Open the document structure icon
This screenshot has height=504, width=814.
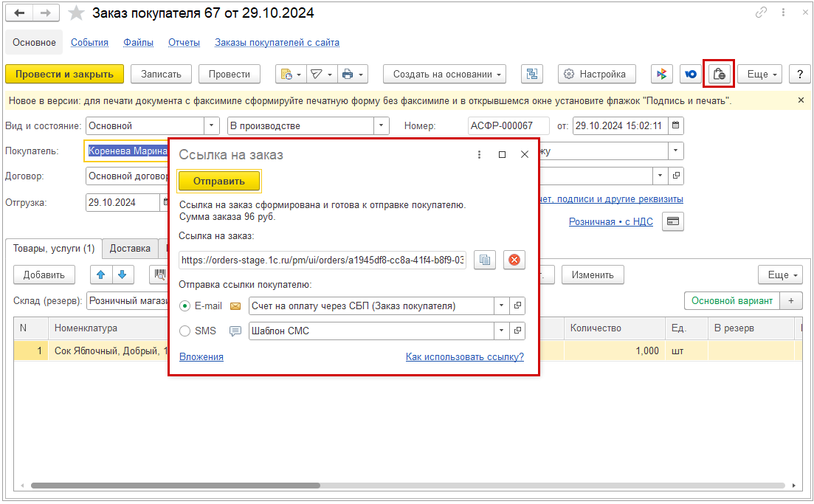[531, 74]
